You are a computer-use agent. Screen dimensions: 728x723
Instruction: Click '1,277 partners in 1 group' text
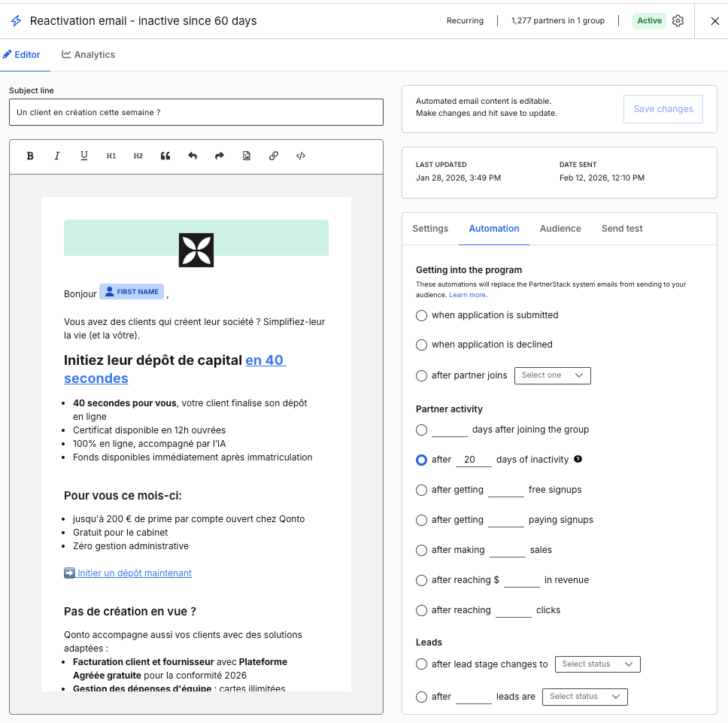click(558, 21)
